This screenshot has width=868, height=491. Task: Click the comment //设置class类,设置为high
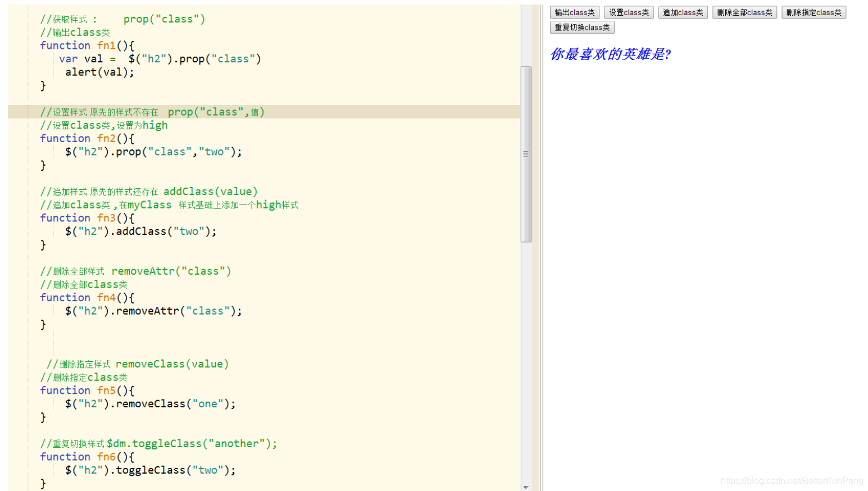click(x=104, y=125)
